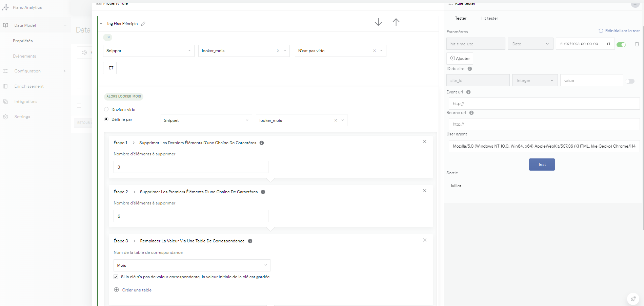Show info for Event url field

468,92
